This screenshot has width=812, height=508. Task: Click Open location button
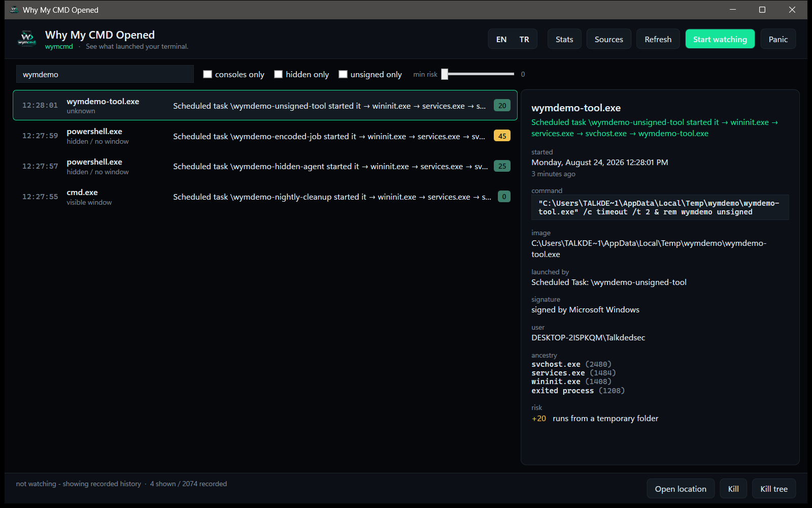click(x=681, y=489)
